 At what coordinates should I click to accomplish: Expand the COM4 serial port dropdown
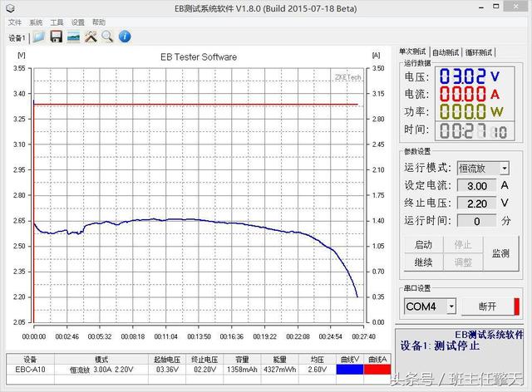coord(451,306)
